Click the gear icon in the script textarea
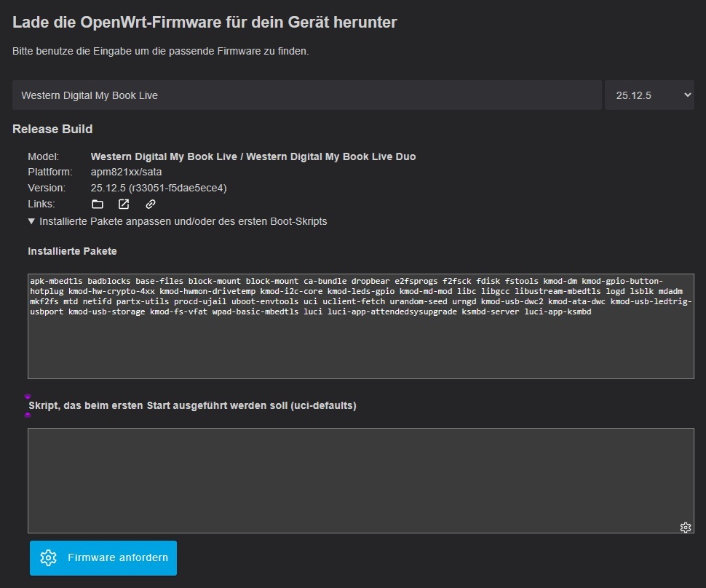This screenshot has width=706, height=588. [686, 527]
